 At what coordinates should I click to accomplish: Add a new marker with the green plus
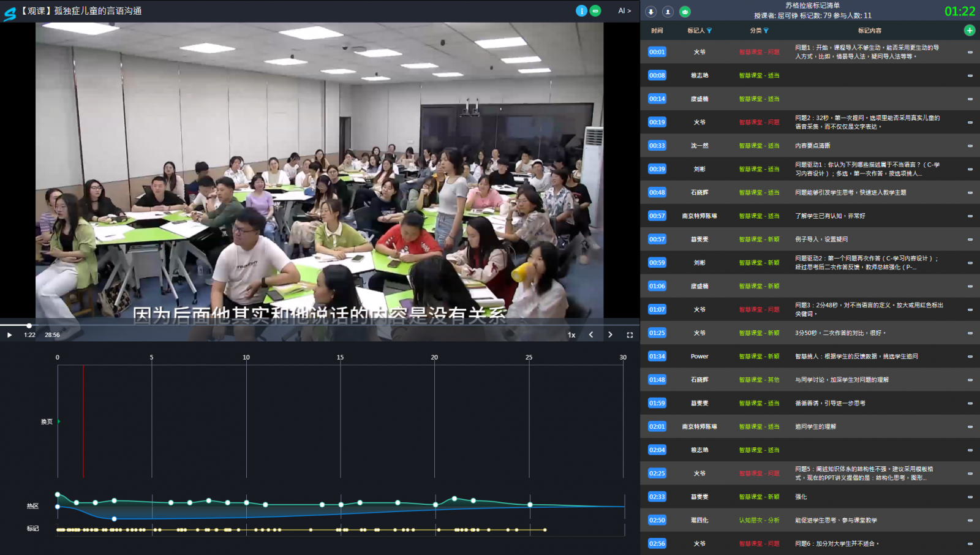pyautogui.click(x=970, y=31)
